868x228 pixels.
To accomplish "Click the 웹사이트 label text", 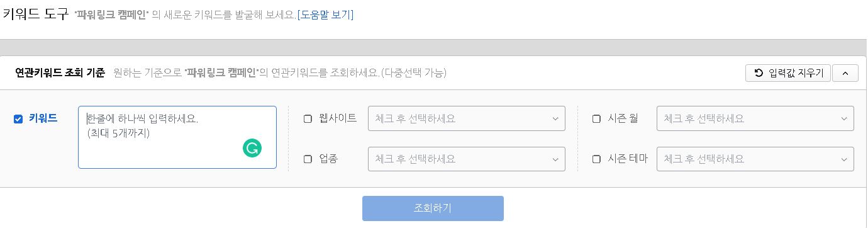I will pos(338,118).
